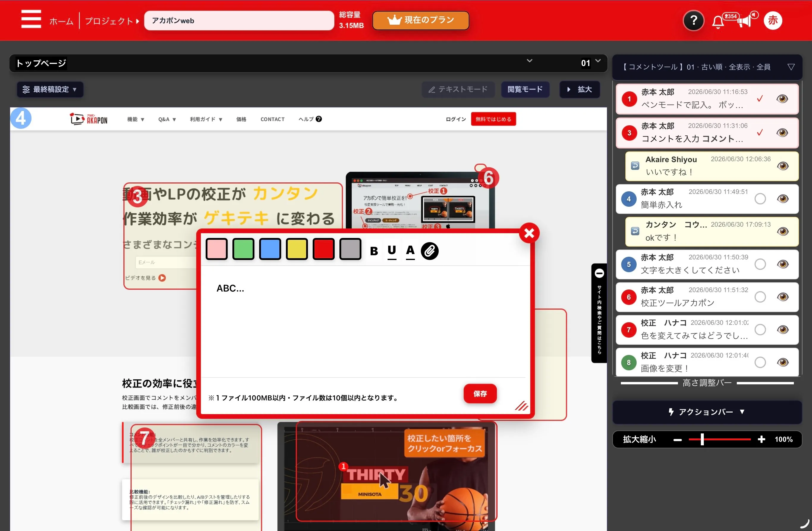Screen dimensions: 812x531
Task: Toggle visibility of comment 1 ペンモード
Action: [782, 99]
